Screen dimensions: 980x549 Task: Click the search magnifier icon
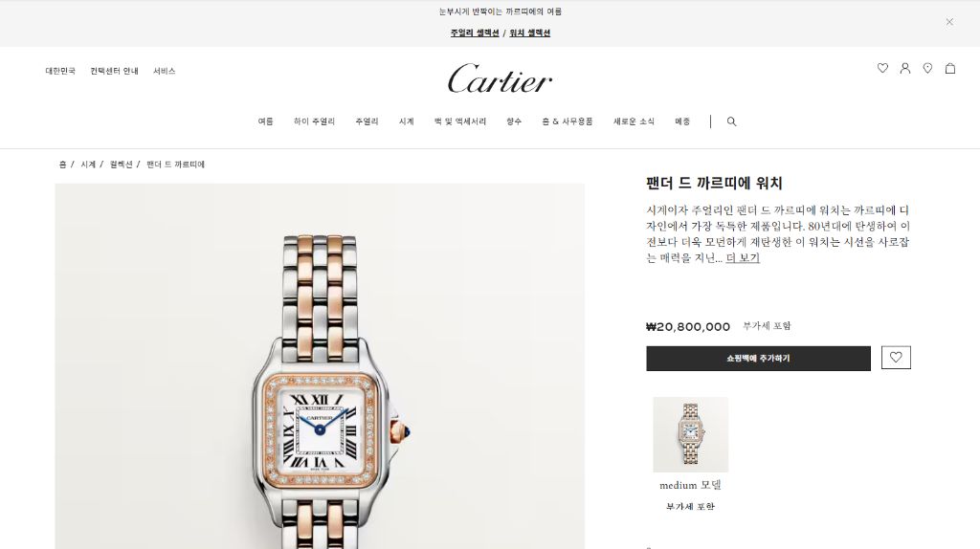click(x=731, y=121)
